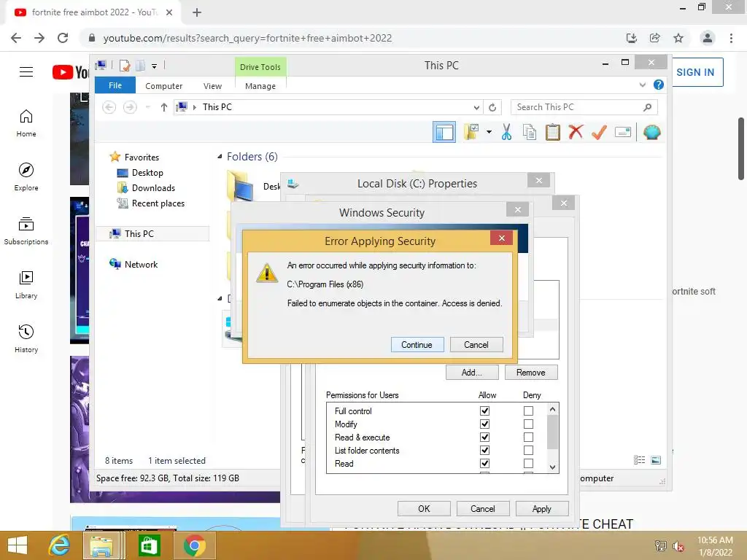Open Explorer recent locations dropdown
The width and height of the screenshot is (747, 560).
tap(148, 107)
